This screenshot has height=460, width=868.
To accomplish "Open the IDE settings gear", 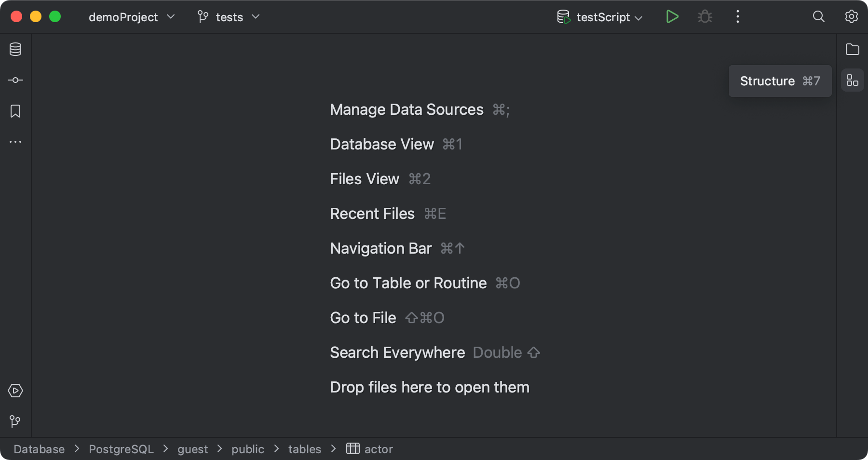I will pyautogui.click(x=851, y=17).
